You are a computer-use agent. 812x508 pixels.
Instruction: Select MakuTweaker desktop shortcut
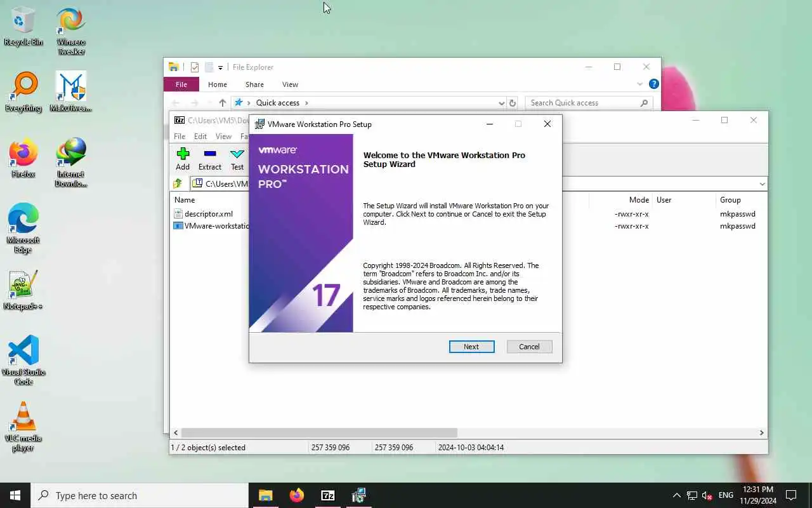point(71,93)
